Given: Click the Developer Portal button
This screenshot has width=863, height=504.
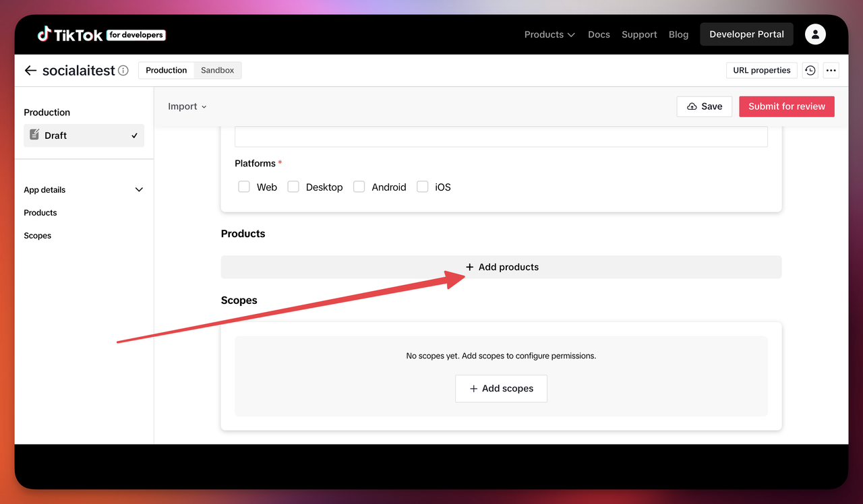Looking at the screenshot, I should click(x=746, y=34).
